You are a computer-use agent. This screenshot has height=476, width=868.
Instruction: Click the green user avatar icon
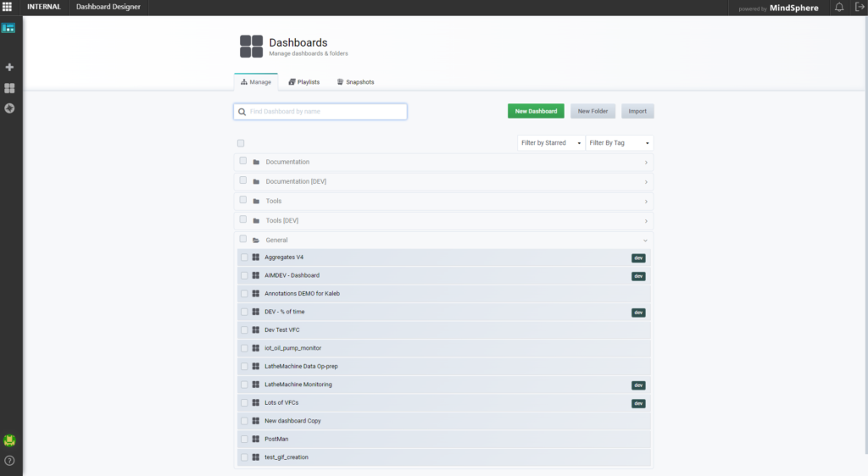click(9, 440)
